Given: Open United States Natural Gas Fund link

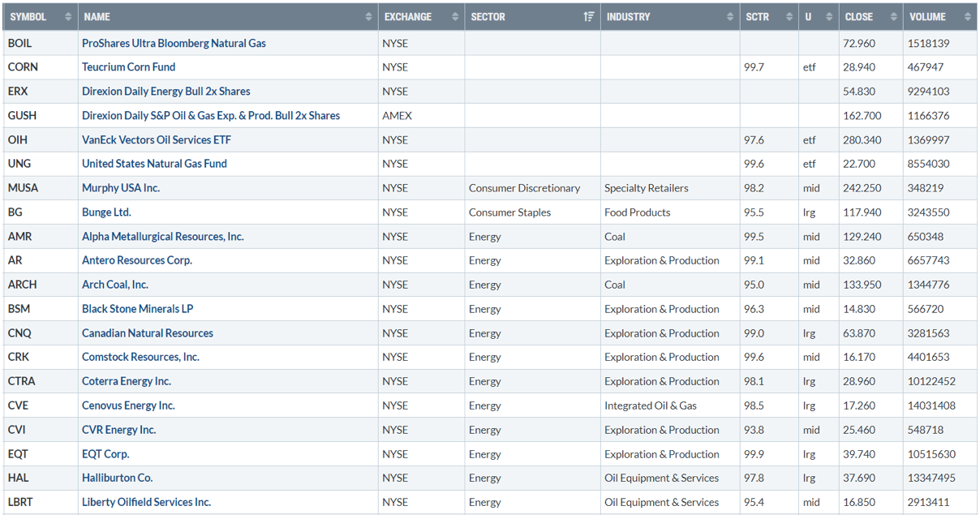Looking at the screenshot, I should coord(154,164).
